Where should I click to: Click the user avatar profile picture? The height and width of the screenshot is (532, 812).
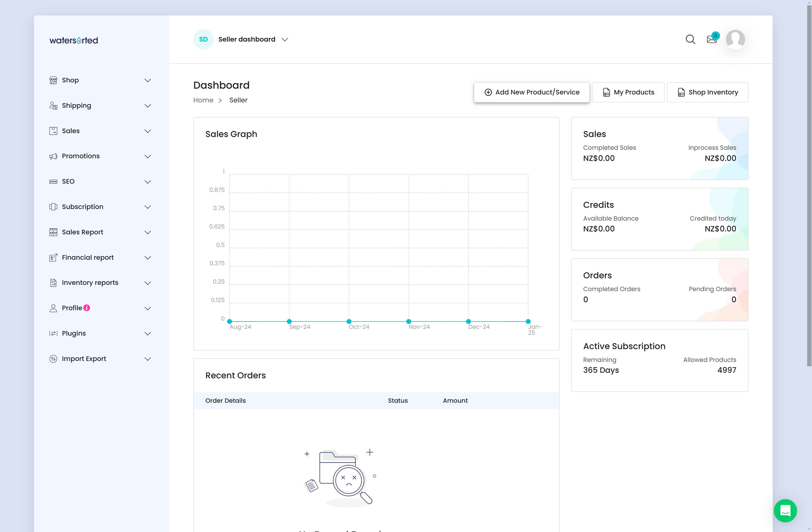pyautogui.click(x=735, y=39)
